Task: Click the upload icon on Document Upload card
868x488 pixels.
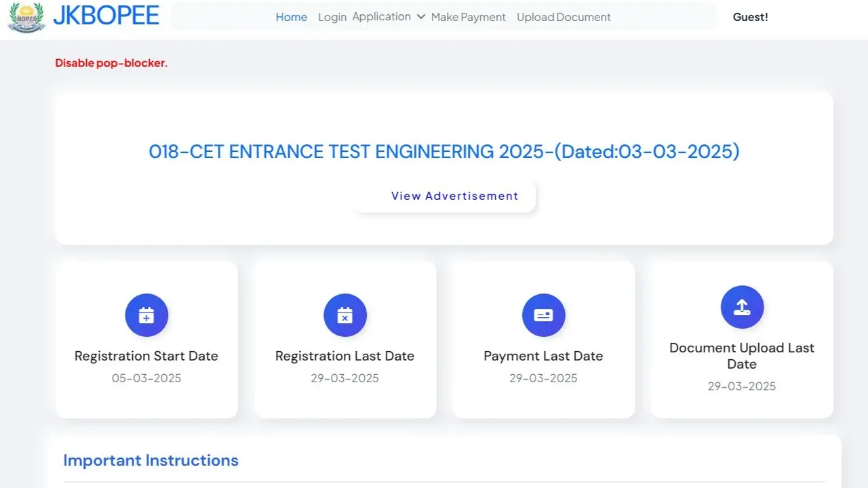Action: [742, 306]
